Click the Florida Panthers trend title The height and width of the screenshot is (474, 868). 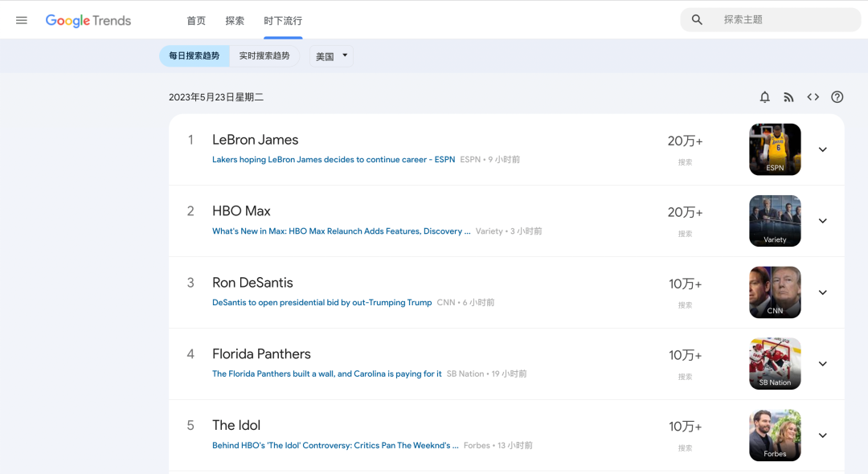click(x=261, y=354)
